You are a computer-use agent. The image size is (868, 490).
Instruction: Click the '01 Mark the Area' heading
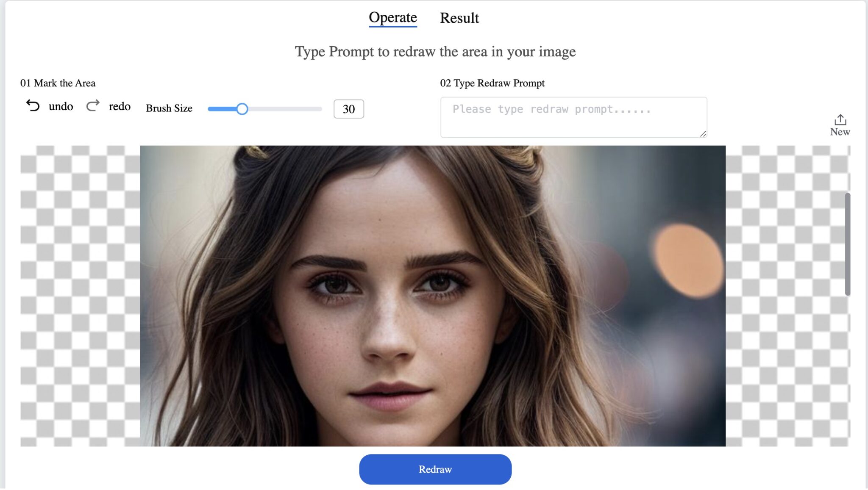point(58,83)
